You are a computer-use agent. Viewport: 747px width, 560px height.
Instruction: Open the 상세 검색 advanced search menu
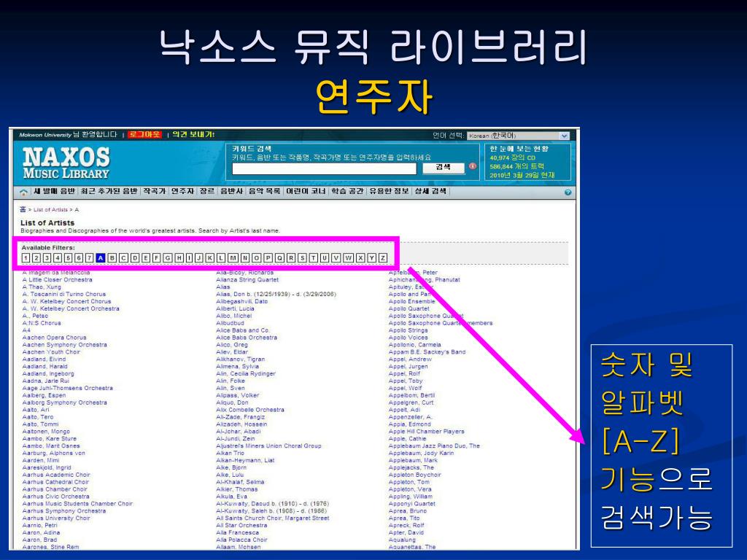click(430, 192)
